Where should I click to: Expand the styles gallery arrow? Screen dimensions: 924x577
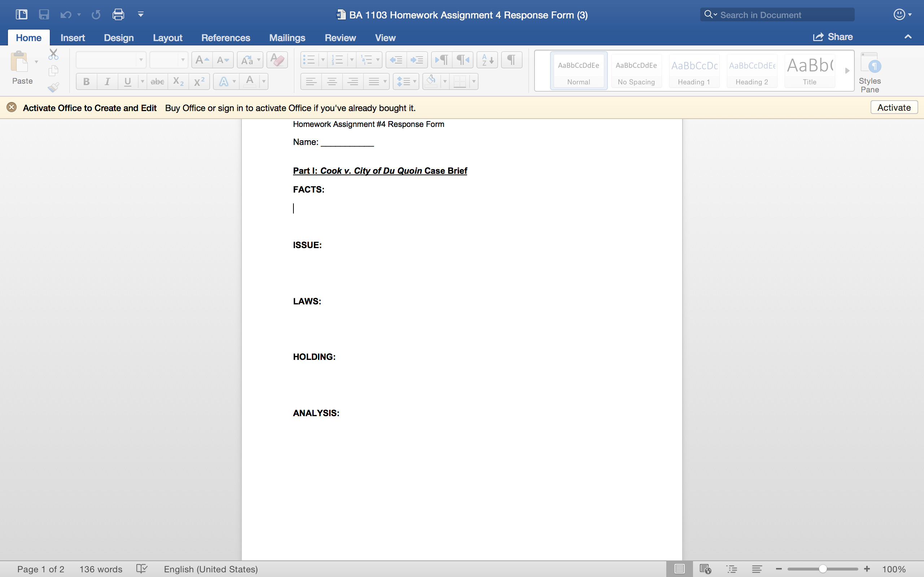point(847,71)
